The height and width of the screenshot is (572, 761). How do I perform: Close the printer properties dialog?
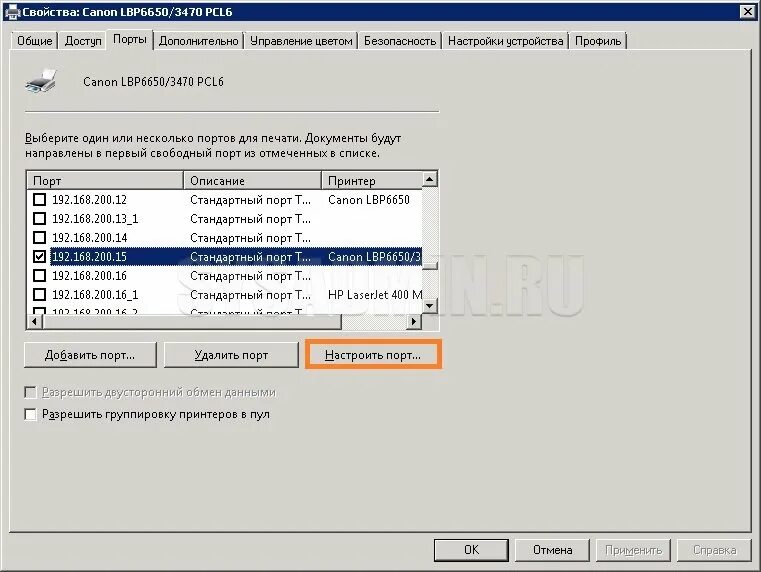tap(748, 11)
